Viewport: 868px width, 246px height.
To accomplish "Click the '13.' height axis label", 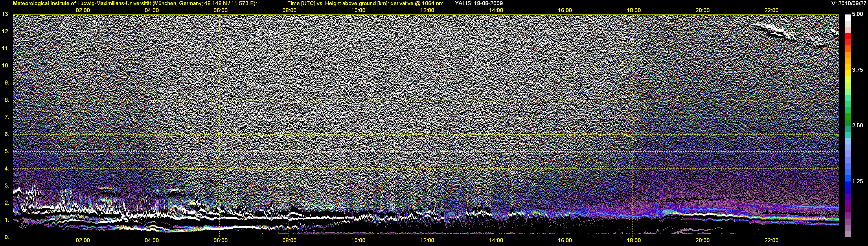I will (6, 14).
